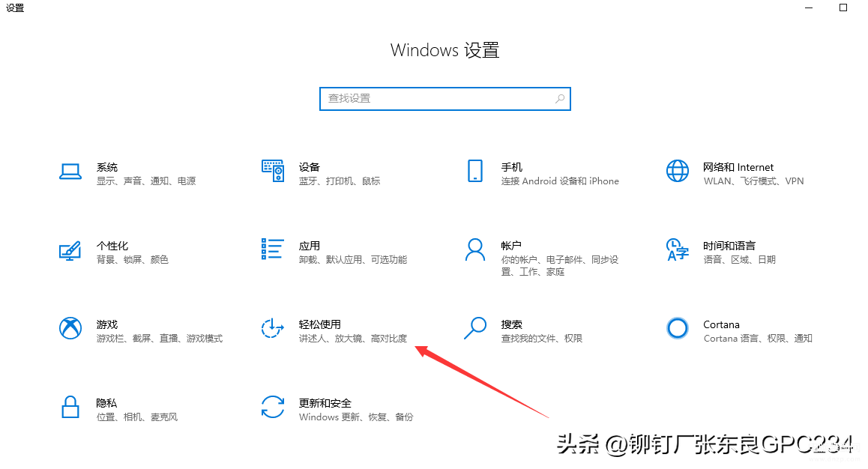
Task: Select the 搜索 magnifier category icon
Action: pos(475,328)
